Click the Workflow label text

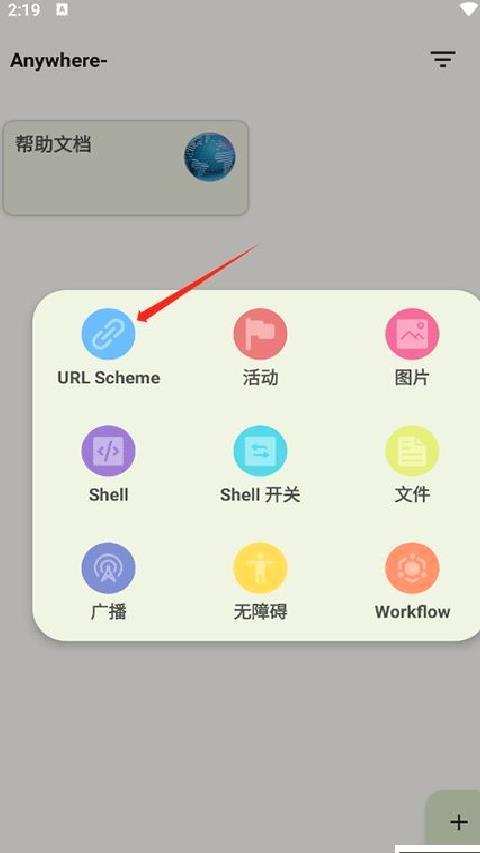coord(413,611)
